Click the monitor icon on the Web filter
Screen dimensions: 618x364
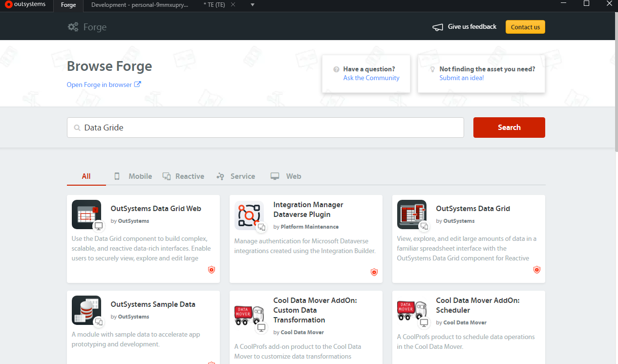(x=274, y=175)
